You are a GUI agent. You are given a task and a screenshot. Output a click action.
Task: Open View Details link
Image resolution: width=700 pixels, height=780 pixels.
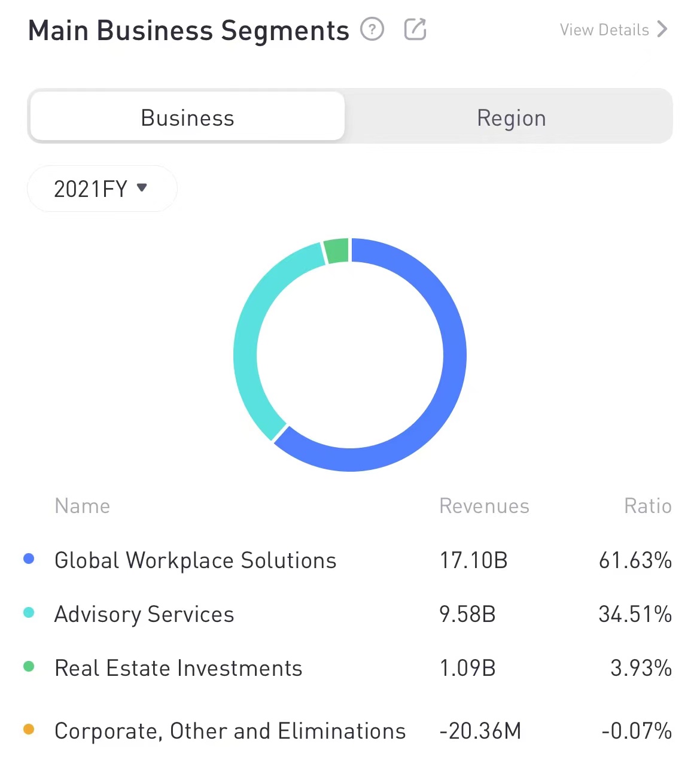point(604,29)
